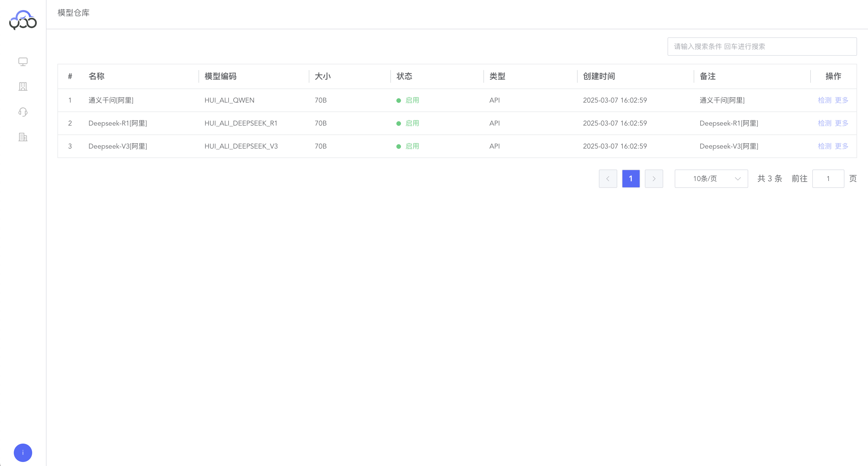Click the 备注 column header
The height and width of the screenshot is (466, 868).
tap(707, 76)
